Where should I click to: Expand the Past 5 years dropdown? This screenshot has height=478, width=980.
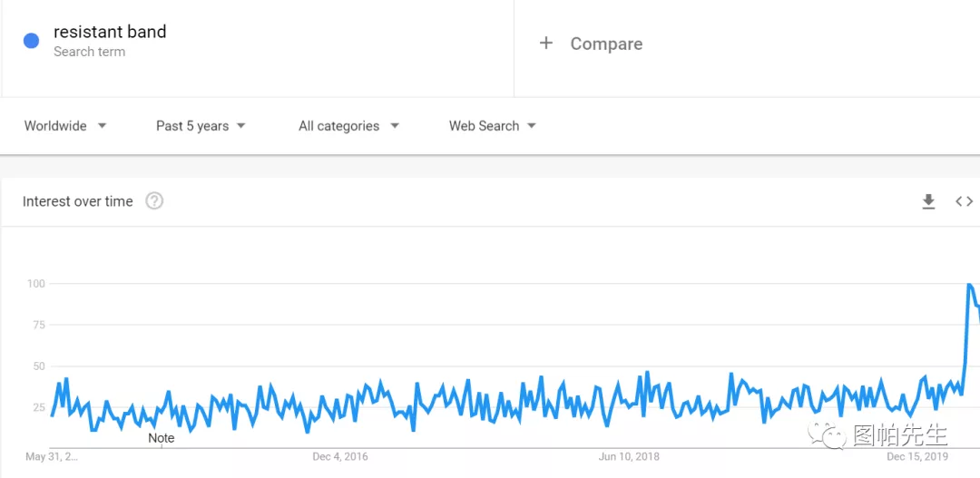(x=201, y=125)
